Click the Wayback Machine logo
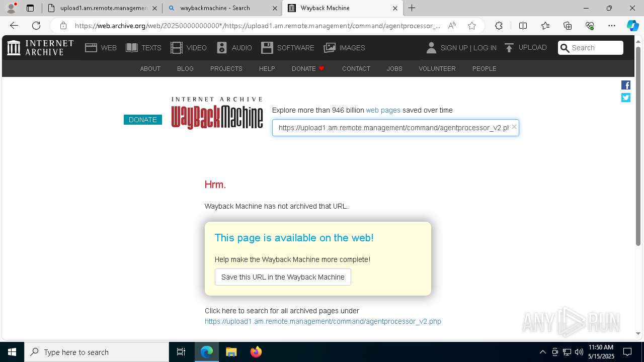The width and height of the screenshot is (644, 362). [x=217, y=113]
